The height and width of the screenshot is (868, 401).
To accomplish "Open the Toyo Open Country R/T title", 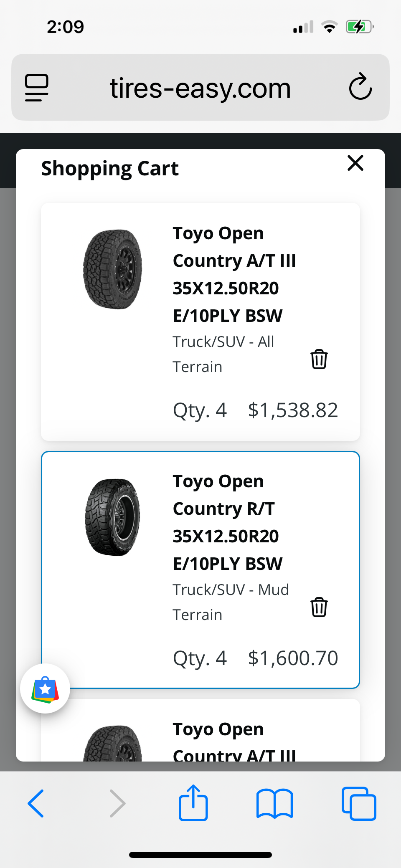I will click(x=228, y=522).
